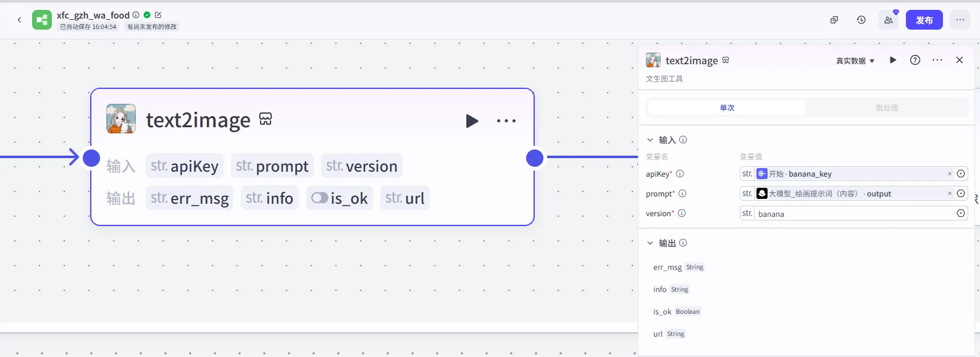Click the plugin store icon on node

click(x=266, y=119)
